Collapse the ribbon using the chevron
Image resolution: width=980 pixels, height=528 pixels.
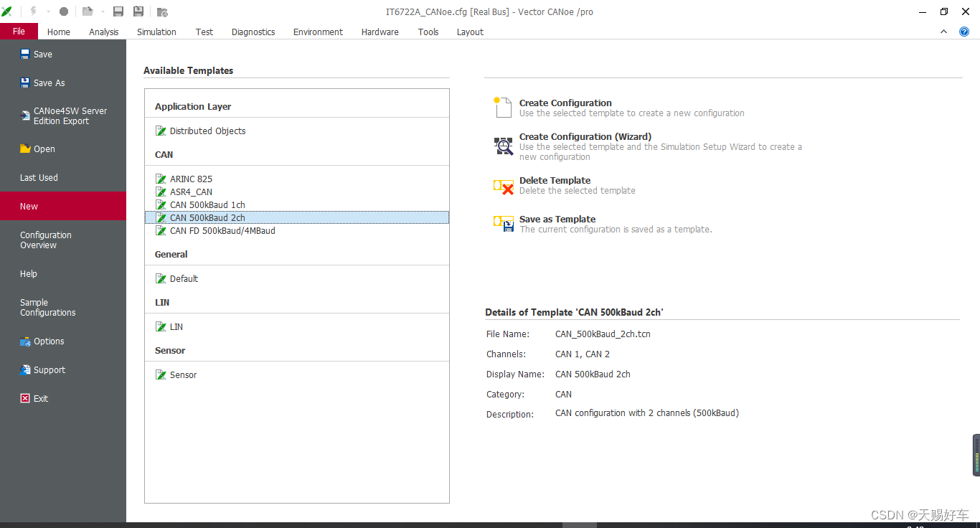point(944,32)
